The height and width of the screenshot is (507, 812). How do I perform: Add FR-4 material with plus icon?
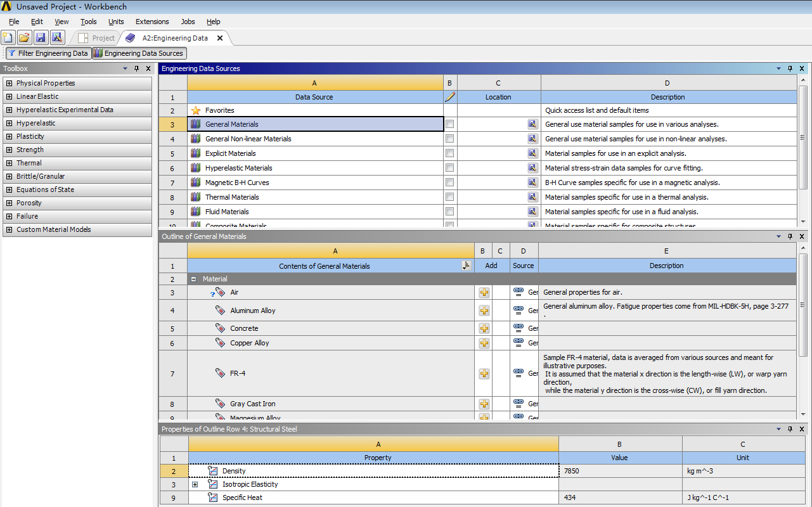[484, 373]
